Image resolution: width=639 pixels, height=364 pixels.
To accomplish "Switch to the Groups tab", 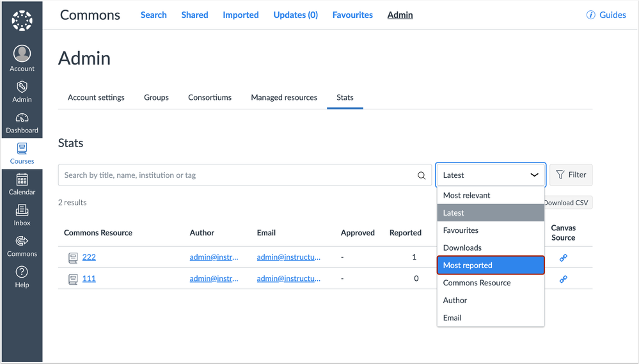I will pyautogui.click(x=156, y=98).
